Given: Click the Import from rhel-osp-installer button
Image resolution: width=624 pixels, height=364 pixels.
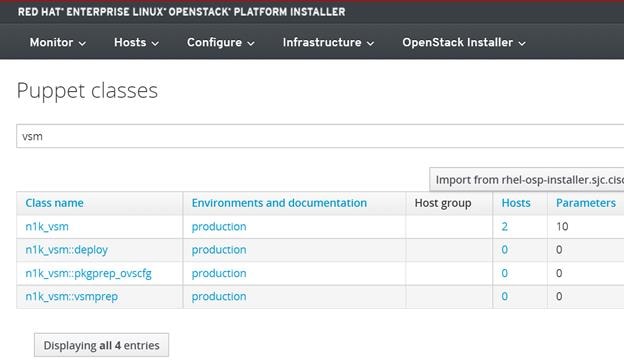Looking at the screenshot, I should click(526, 179).
